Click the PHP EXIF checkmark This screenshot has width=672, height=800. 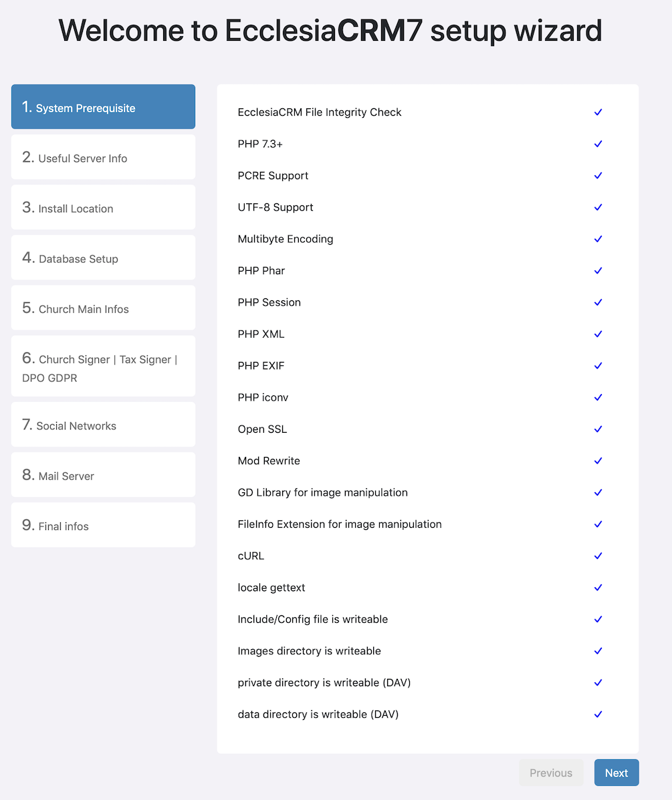598,366
